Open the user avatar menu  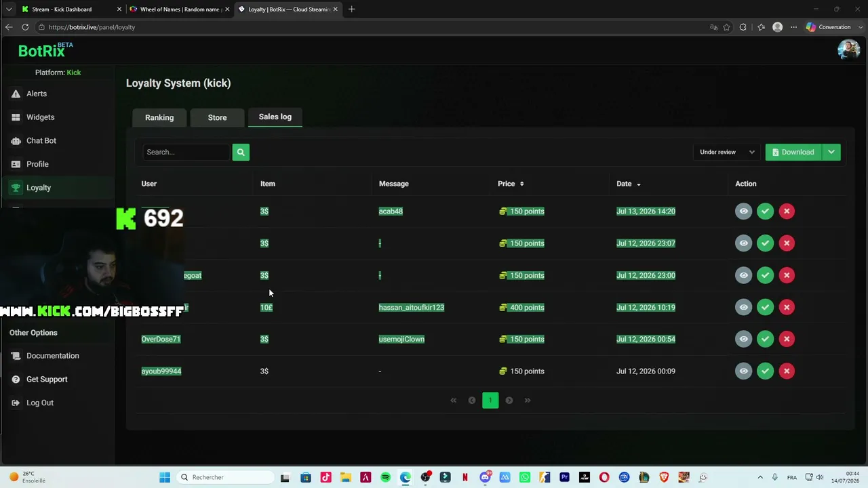[x=848, y=49]
